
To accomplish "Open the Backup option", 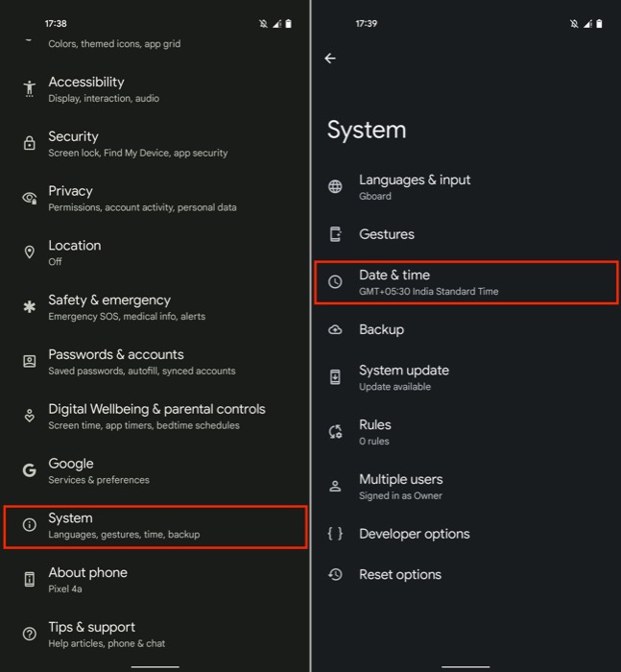I will coord(466,329).
